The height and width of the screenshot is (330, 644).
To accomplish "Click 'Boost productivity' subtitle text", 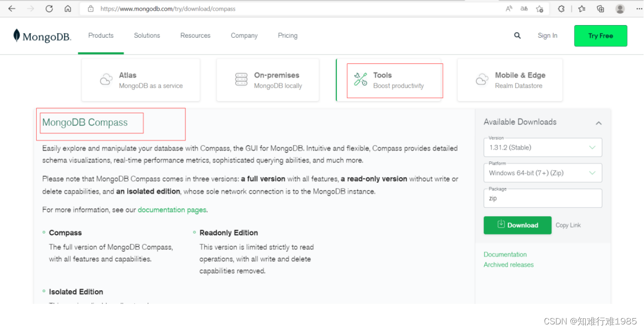I will click(x=398, y=86).
